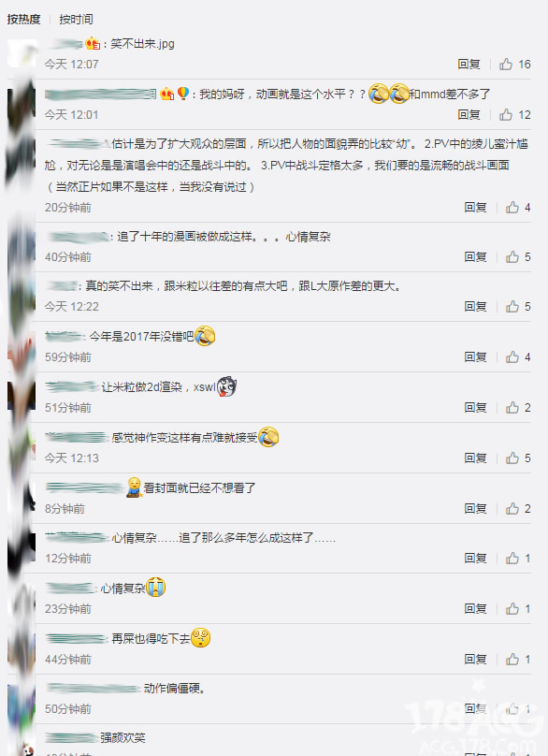Reply to the '真的笑不出来，跟米粒以往差的有点大' comment
This screenshot has height=756, width=548.
pos(475,307)
